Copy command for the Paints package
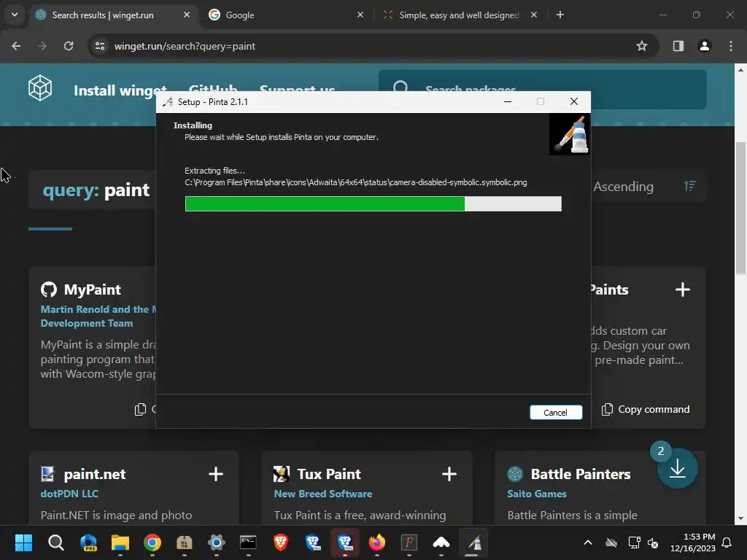The width and height of the screenshot is (747, 560). pos(646,410)
